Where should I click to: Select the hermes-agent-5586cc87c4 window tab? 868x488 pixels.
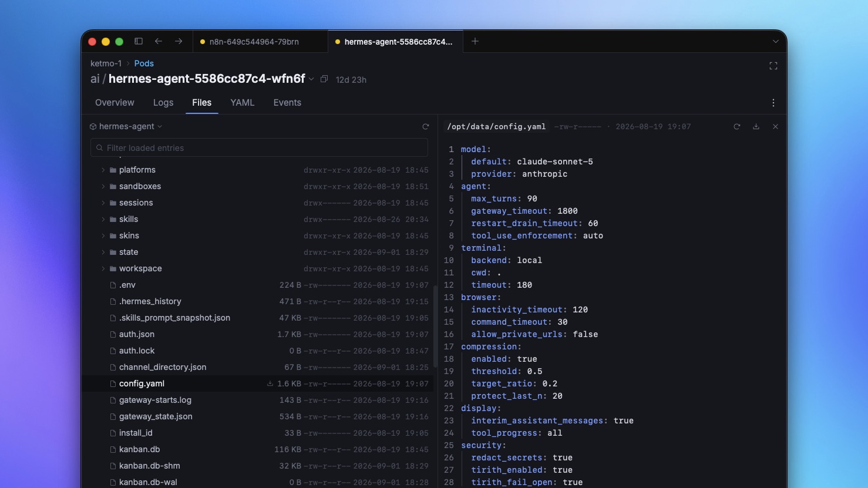pos(395,42)
